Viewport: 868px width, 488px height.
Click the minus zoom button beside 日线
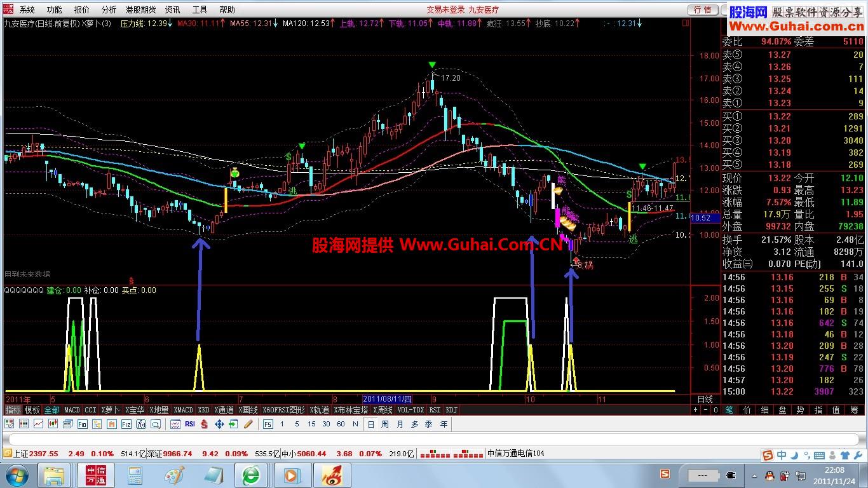pos(706,410)
